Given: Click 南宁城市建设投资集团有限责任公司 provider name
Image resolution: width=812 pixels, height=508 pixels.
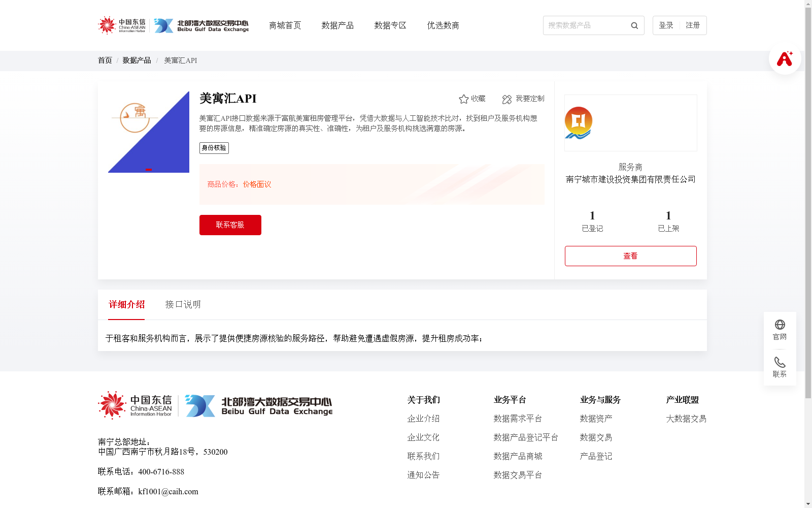Looking at the screenshot, I should 631,179.
